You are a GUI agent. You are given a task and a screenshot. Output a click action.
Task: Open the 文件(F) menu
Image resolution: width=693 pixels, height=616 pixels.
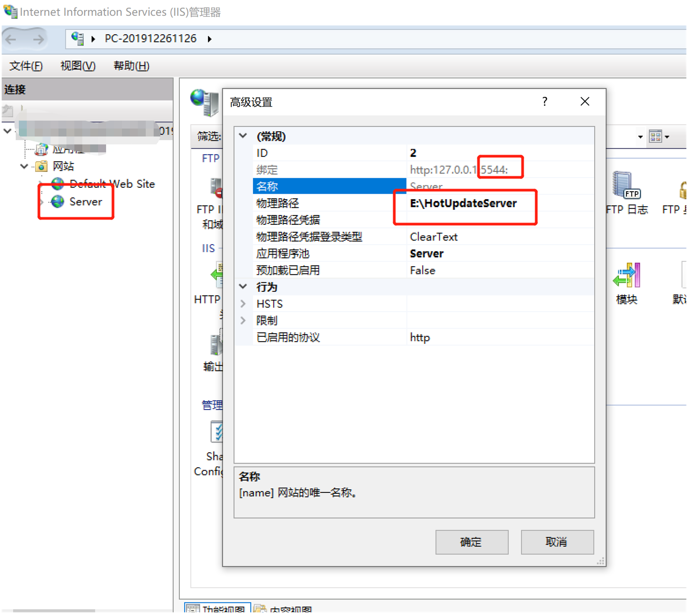[26, 66]
